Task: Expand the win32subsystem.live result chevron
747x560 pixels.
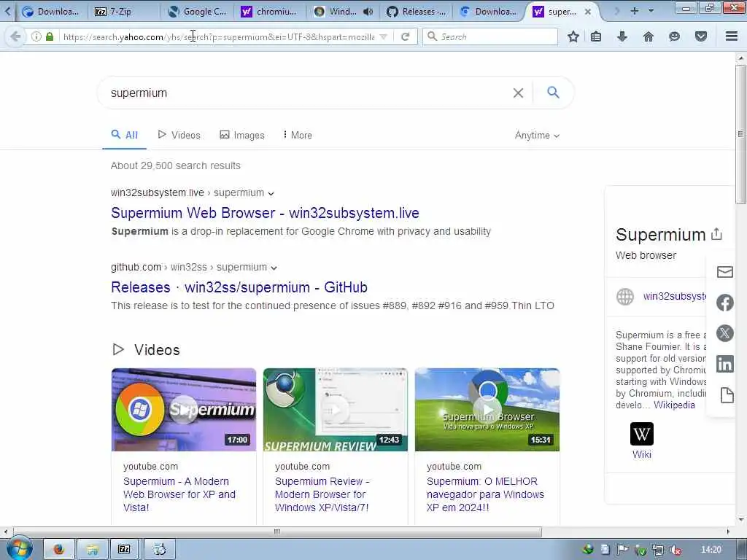Action: tap(271, 193)
